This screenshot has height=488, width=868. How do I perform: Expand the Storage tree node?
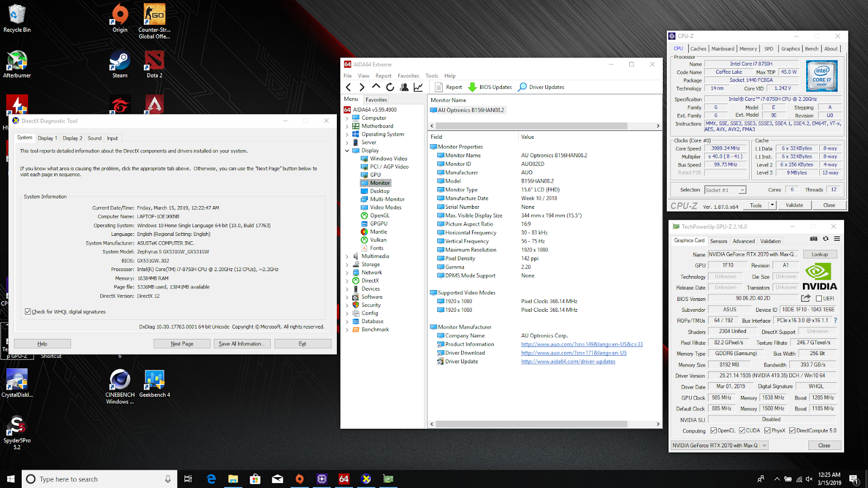pos(347,265)
